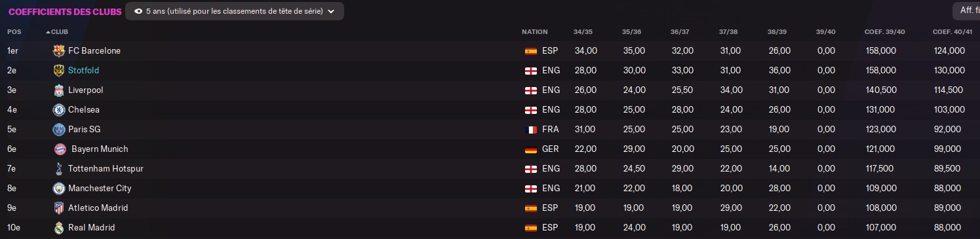Sort table by CLUB column header

60,31
